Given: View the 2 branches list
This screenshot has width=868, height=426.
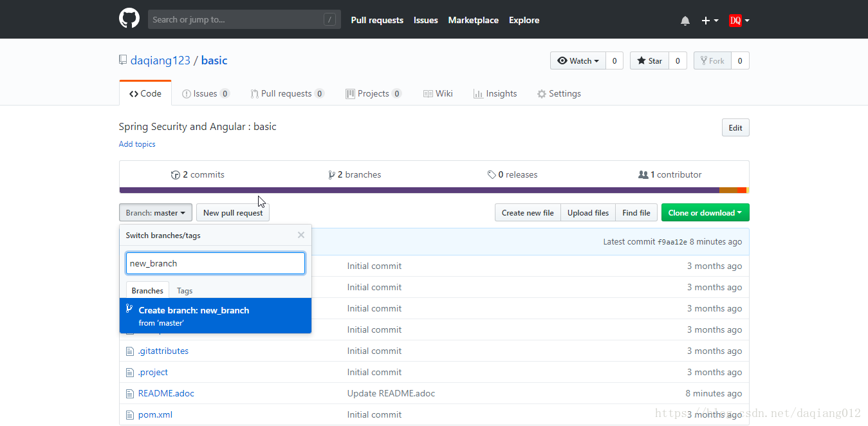Looking at the screenshot, I should [x=355, y=174].
